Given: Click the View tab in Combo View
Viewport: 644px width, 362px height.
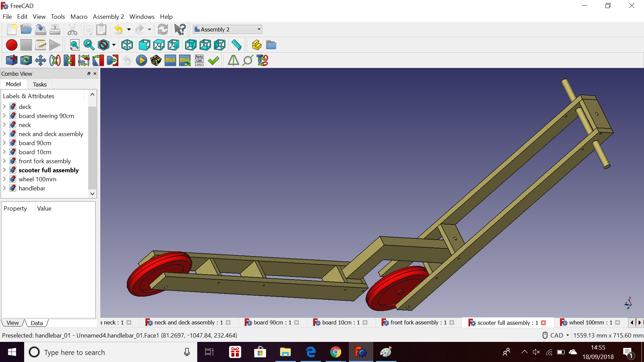Looking at the screenshot, I should [x=13, y=323].
